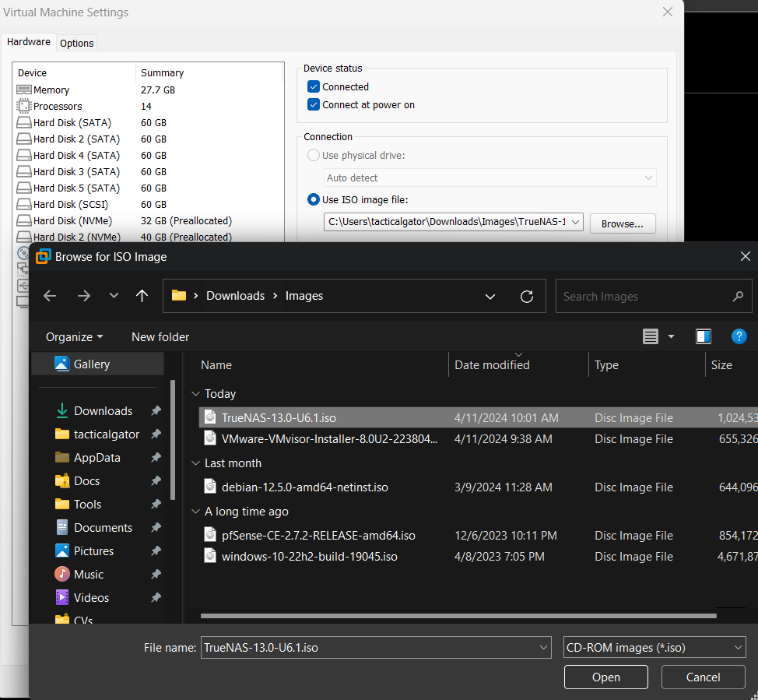Select Use physical drive radio button
This screenshot has height=700, width=758.
[x=314, y=155]
